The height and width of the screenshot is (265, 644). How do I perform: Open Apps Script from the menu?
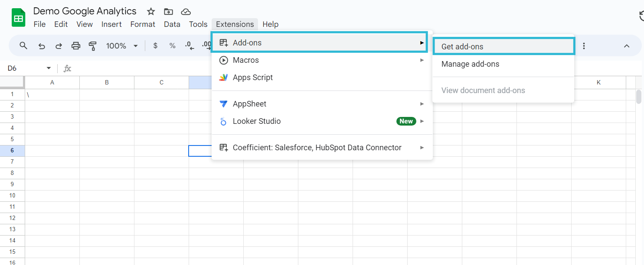(x=322, y=78)
